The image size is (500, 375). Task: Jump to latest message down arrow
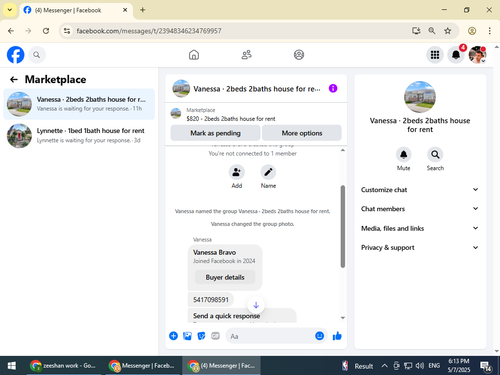256,305
